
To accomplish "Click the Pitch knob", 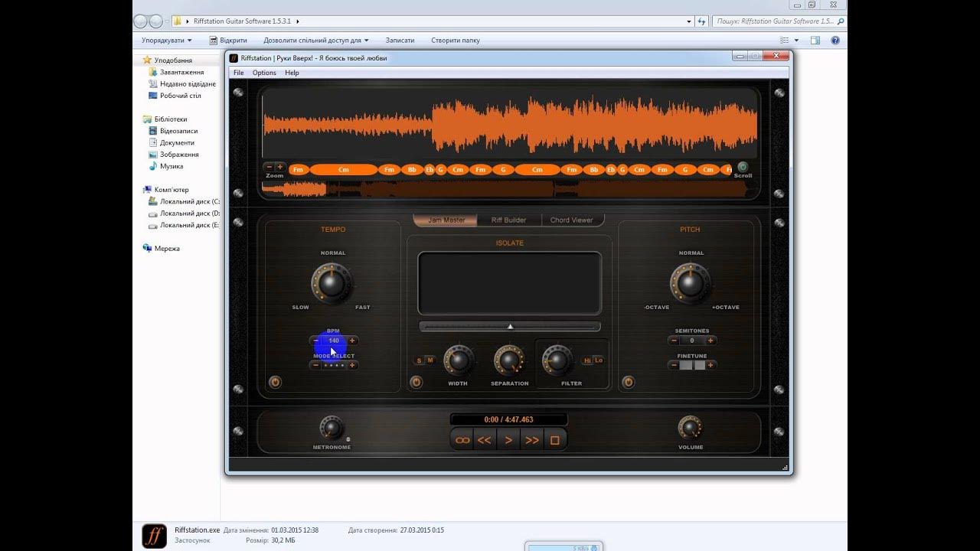I will pos(691,283).
